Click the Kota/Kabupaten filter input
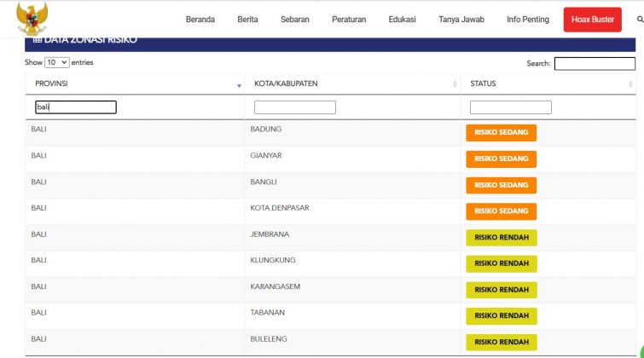 294,107
